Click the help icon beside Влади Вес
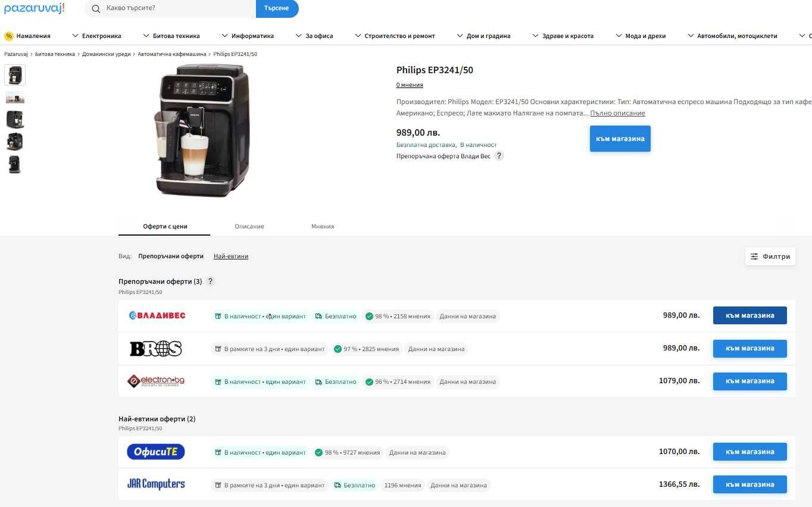This screenshot has width=812, height=507. [x=499, y=156]
